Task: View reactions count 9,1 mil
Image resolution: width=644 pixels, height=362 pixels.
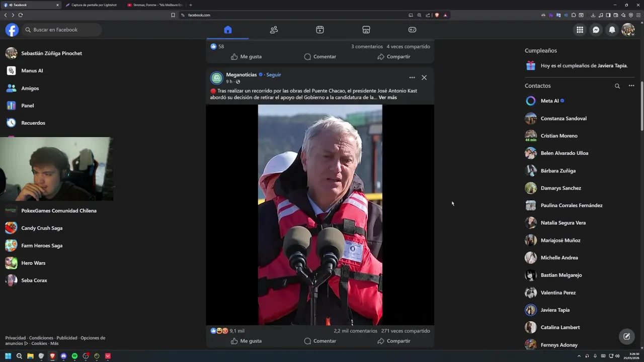Action: (237, 331)
